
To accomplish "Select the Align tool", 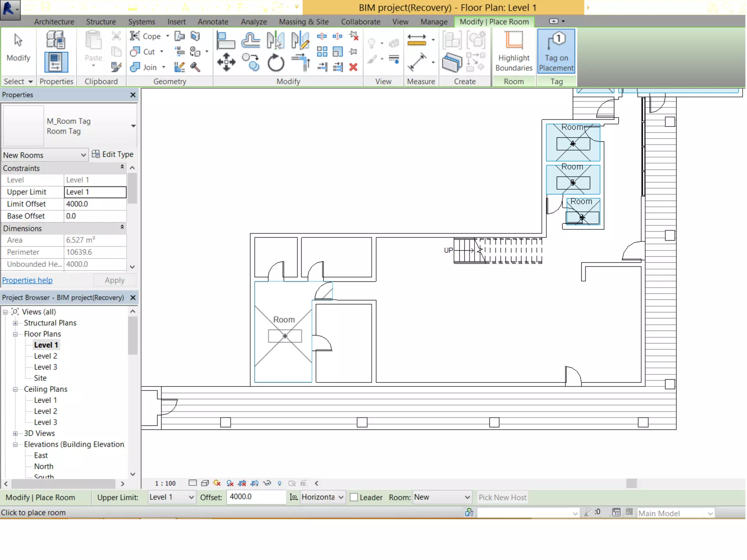I will [x=226, y=40].
